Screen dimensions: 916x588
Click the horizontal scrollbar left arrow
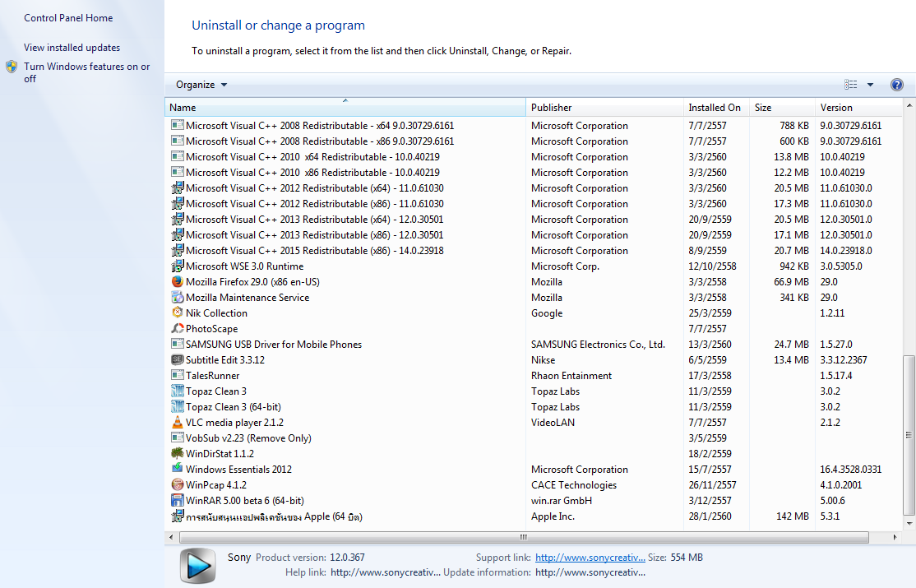(170, 536)
